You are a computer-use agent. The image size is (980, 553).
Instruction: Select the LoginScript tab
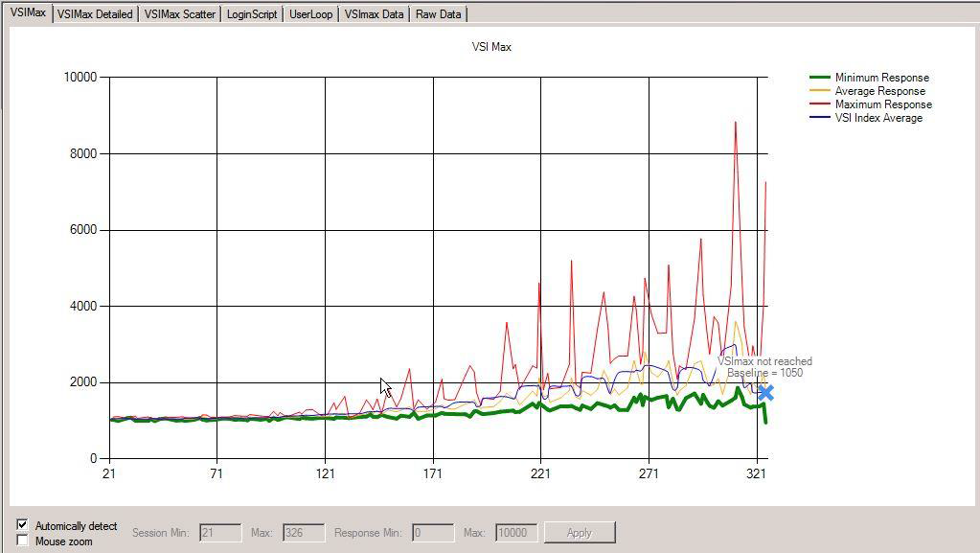click(252, 14)
